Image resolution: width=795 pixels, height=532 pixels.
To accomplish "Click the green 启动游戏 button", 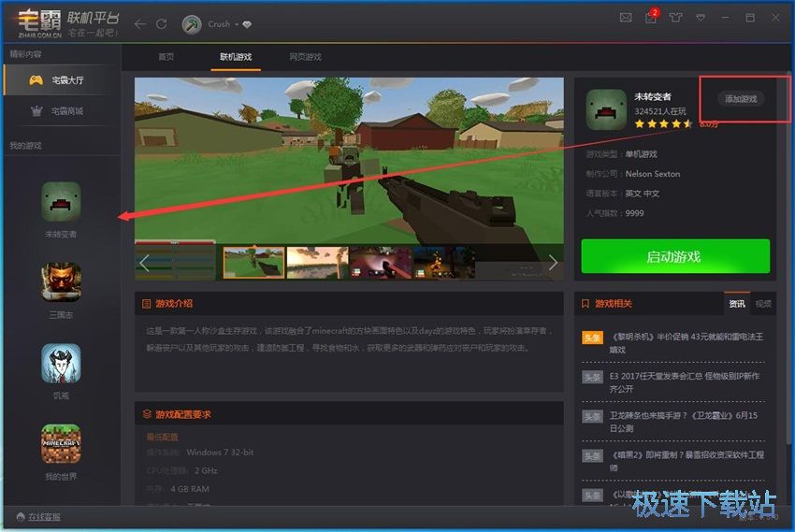I will (675, 256).
